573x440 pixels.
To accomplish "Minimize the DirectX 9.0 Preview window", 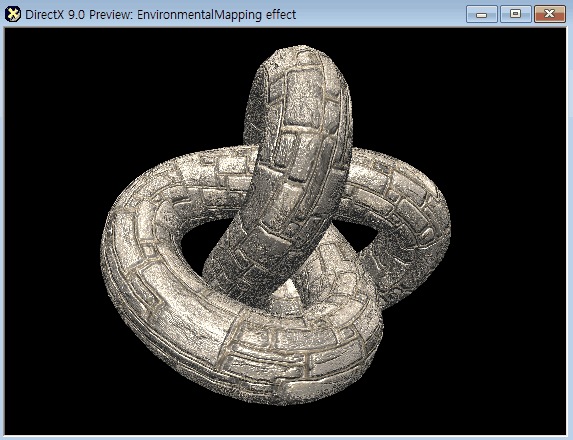I will point(481,15).
